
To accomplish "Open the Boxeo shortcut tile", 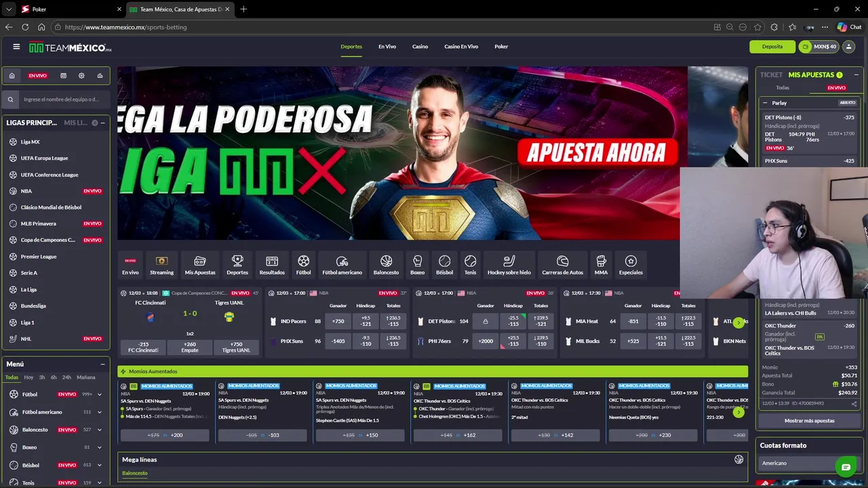I will pyautogui.click(x=417, y=265).
